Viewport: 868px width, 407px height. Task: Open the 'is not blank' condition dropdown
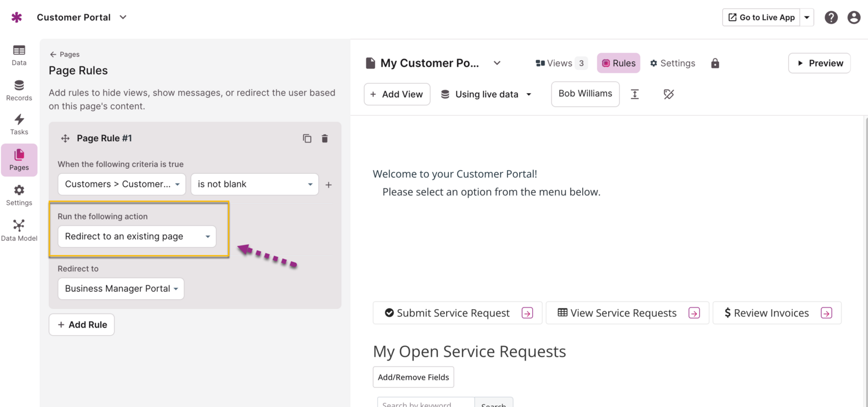tap(255, 184)
